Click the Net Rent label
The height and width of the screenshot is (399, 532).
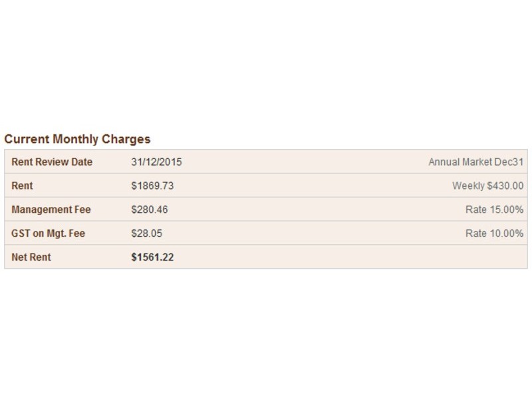click(31, 257)
